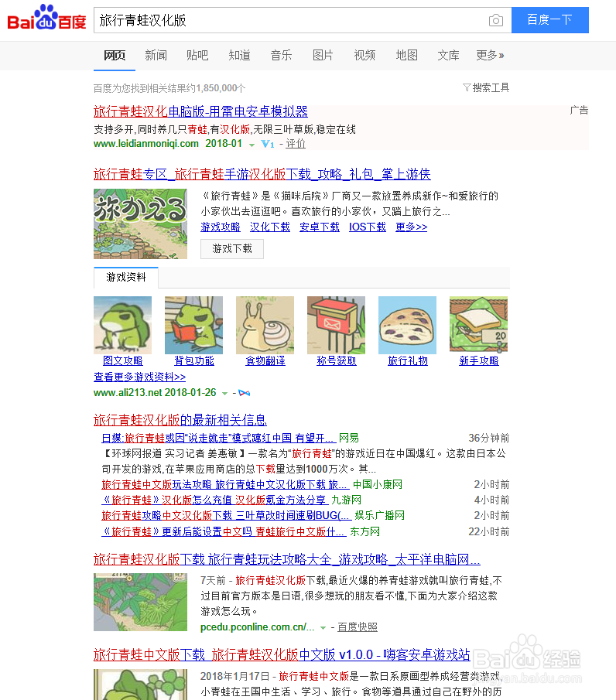Open the scone 旅行礼物 thumbnail
The width and height of the screenshot is (616, 700).
(x=407, y=325)
